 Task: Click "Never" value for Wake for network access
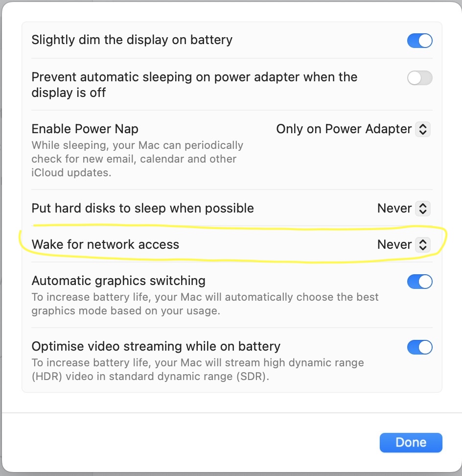pos(394,245)
